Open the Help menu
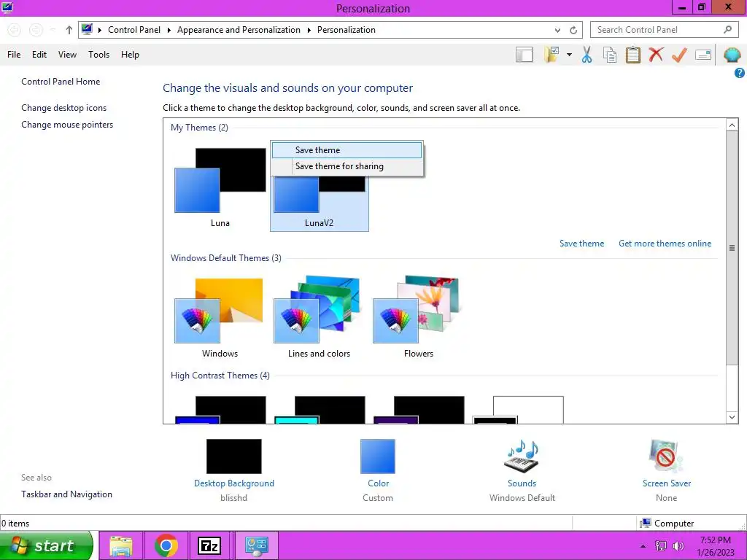Viewport: 747px width, 560px height. [x=130, y=54]
